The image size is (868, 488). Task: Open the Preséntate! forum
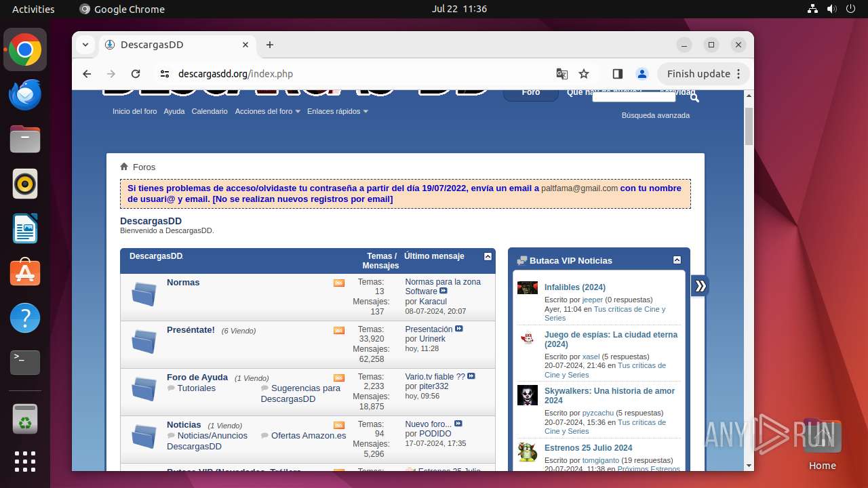pyautogui.click(x=191, y=329)
